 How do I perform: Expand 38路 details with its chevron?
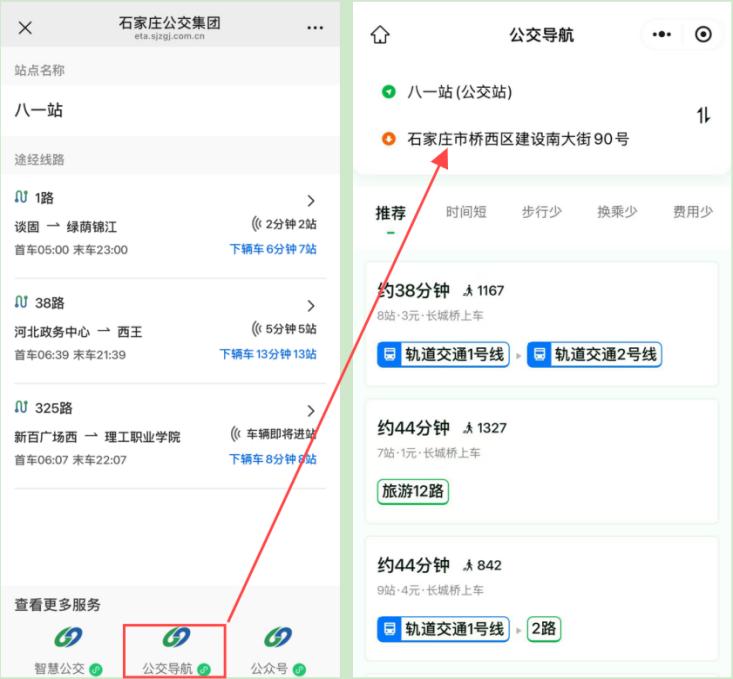(x=311, y=306)
